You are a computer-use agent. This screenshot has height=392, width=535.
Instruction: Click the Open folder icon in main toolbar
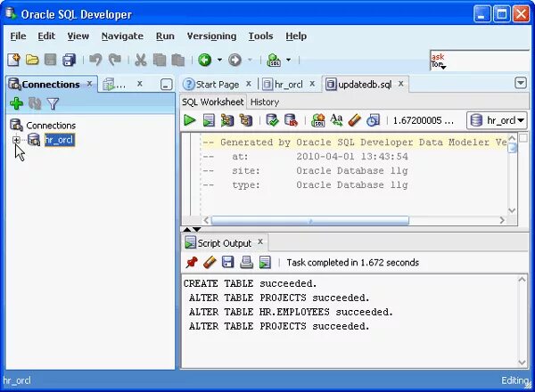point(32,60)
